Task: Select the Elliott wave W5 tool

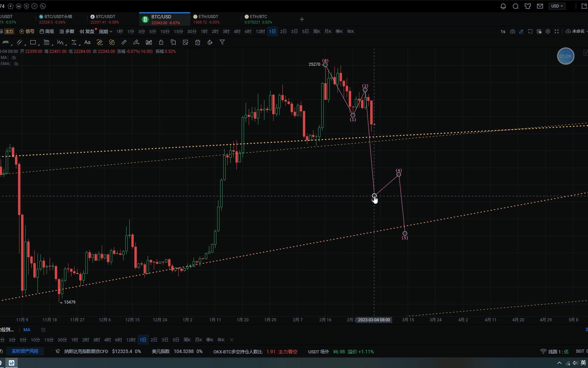Action: 60,42
